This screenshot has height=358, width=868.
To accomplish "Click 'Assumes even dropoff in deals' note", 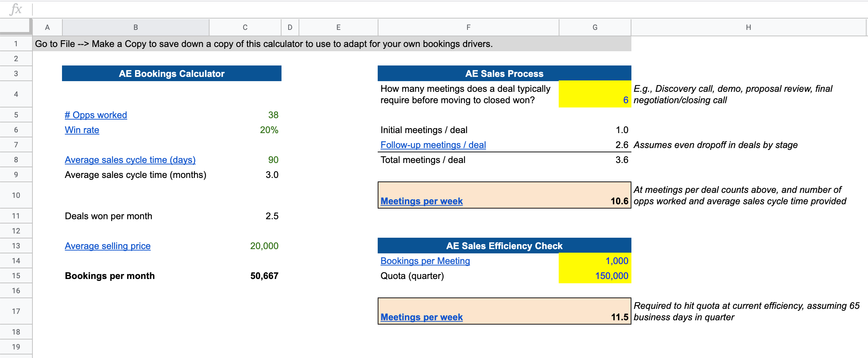I will pos(715,145).
